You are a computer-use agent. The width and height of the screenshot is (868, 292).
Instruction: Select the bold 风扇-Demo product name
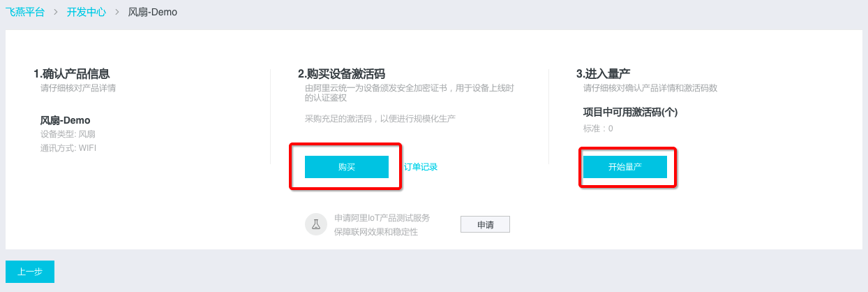coord(66,120)
